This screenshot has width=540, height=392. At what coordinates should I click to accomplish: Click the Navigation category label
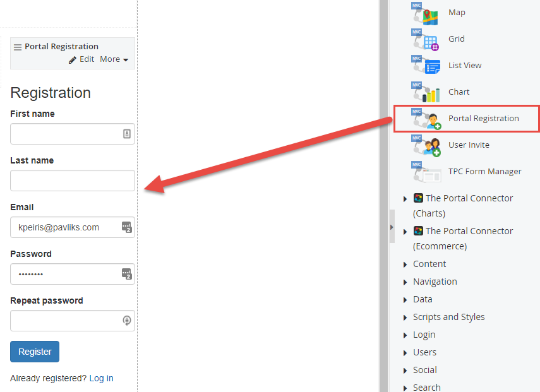[x=435, y=282]
